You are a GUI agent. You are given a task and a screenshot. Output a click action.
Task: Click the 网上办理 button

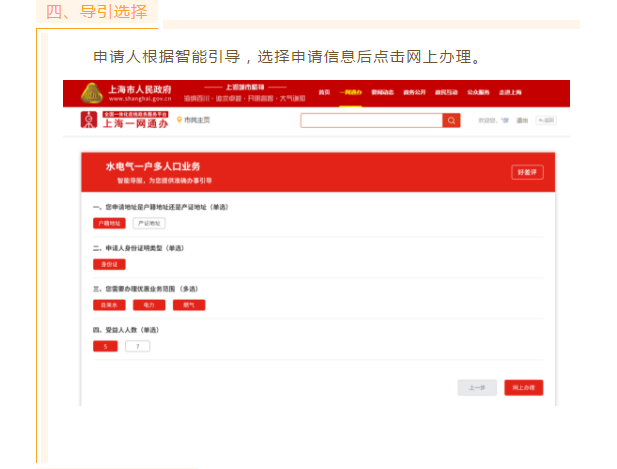pyautogui.click(x=523, y=387)
